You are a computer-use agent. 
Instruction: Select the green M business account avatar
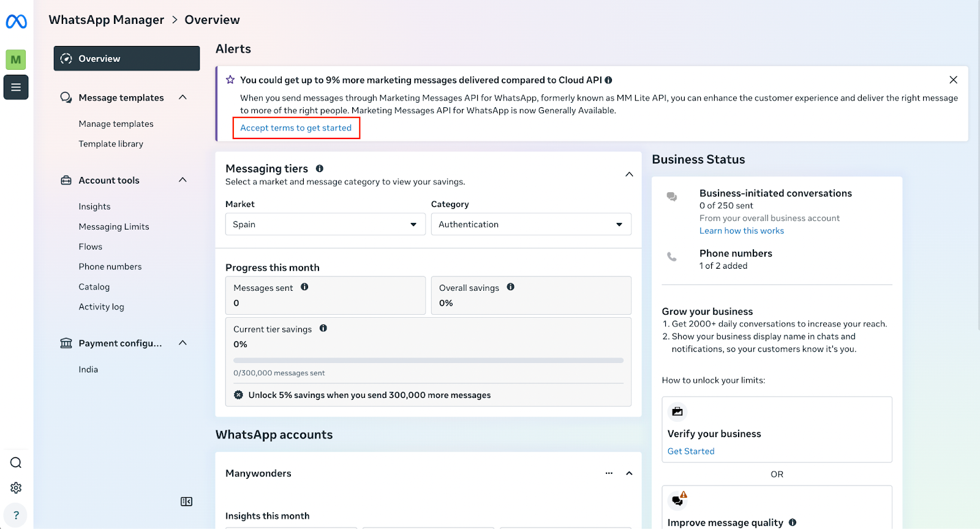pos(16,59)
